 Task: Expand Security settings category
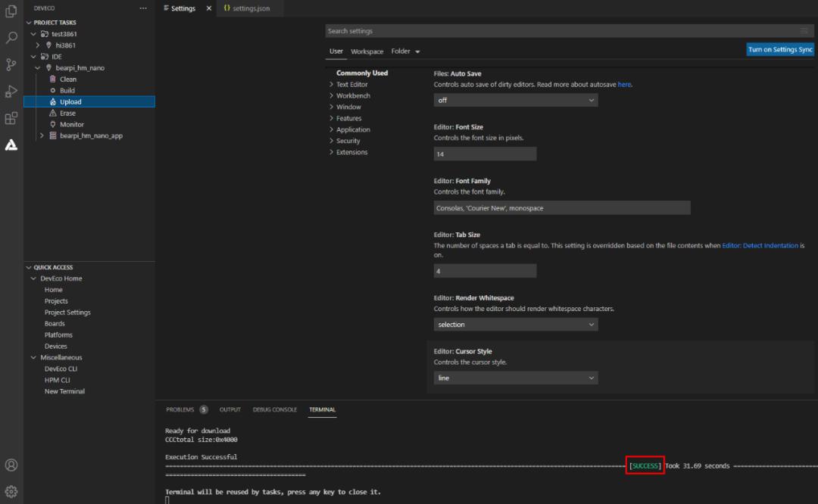(x=331, y=141)
